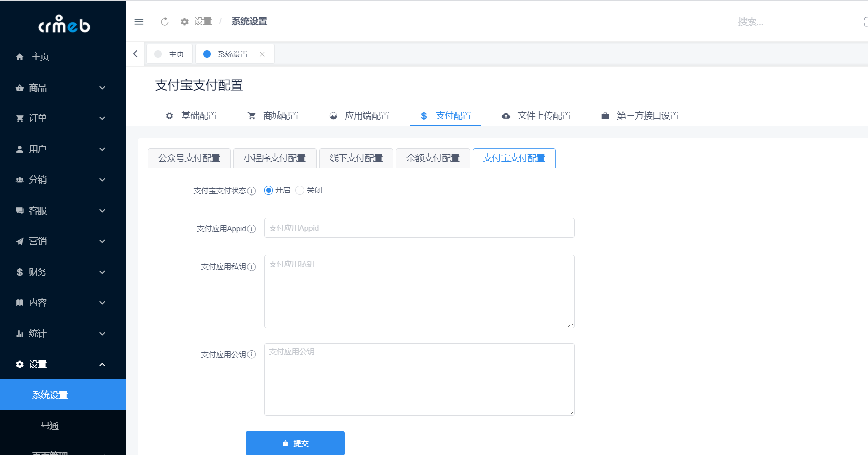Click info icon next to 支付应用私钥
The image size is (868, 455).
pos(252,267)
